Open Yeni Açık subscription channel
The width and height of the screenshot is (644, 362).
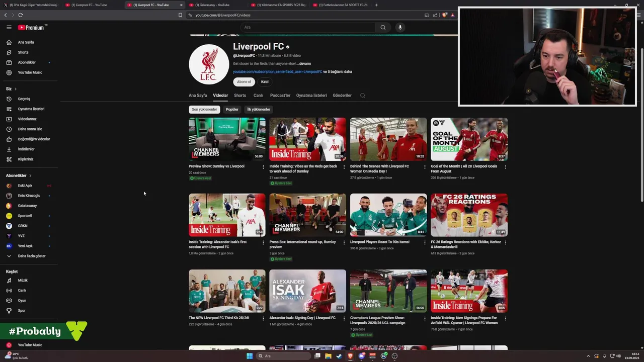tap(29, 246)
